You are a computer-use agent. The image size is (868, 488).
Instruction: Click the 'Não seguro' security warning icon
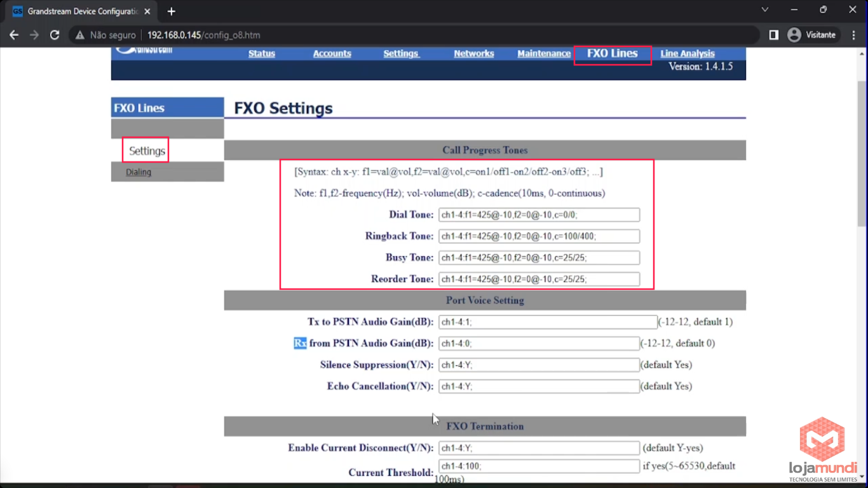[80, 35]
